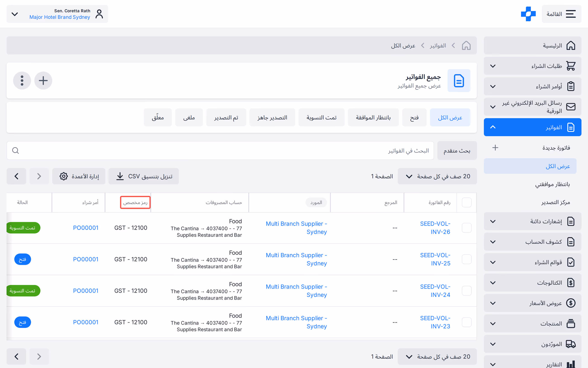Click the home icon in the breadcrumb

coord(466,46)
